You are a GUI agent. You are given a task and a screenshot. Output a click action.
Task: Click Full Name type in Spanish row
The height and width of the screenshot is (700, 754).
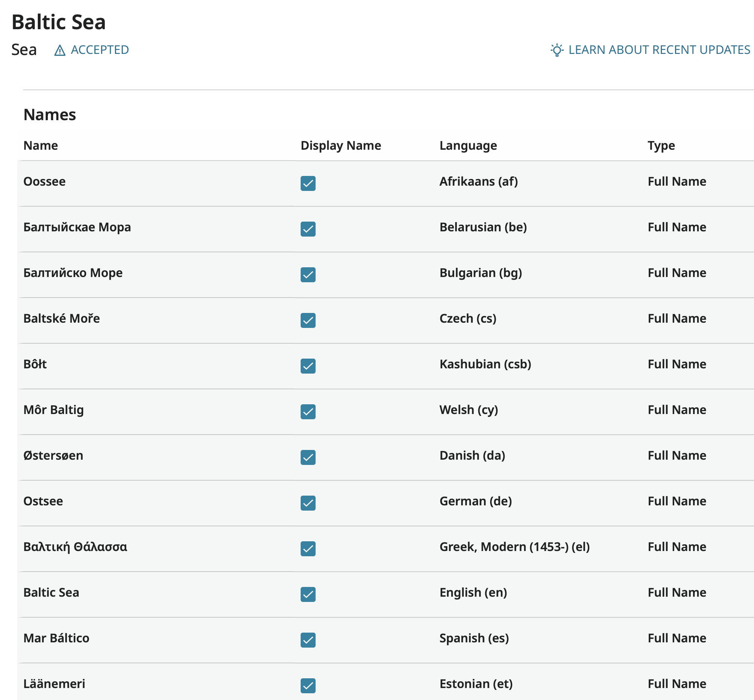tap(677, 638)
